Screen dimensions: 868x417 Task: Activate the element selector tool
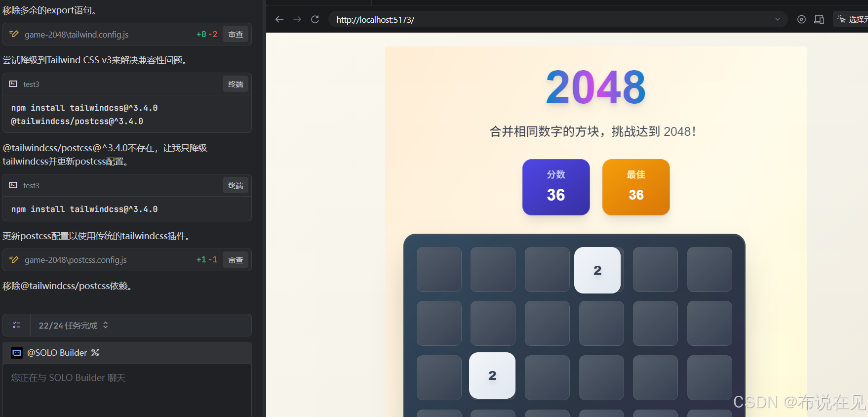[851, 19]
